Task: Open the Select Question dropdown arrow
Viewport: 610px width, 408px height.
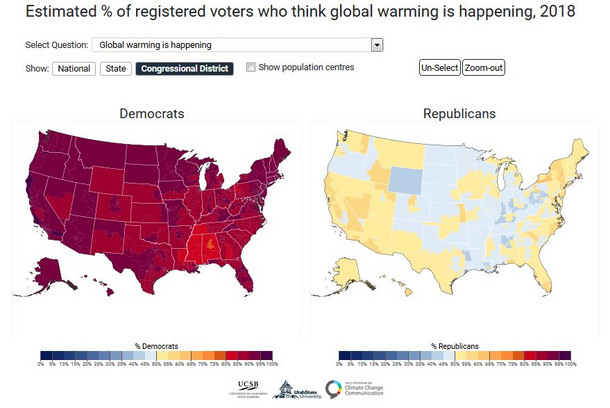Action: pos(377,45)
